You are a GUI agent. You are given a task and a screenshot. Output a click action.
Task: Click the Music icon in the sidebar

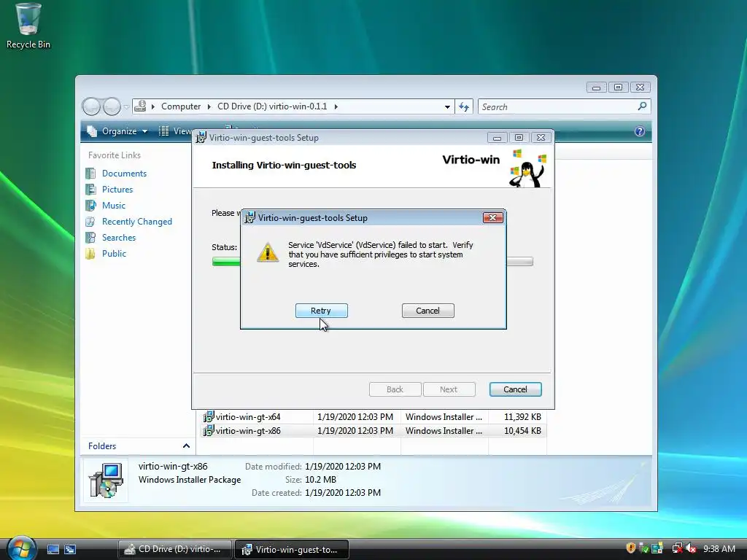(90, 205)
